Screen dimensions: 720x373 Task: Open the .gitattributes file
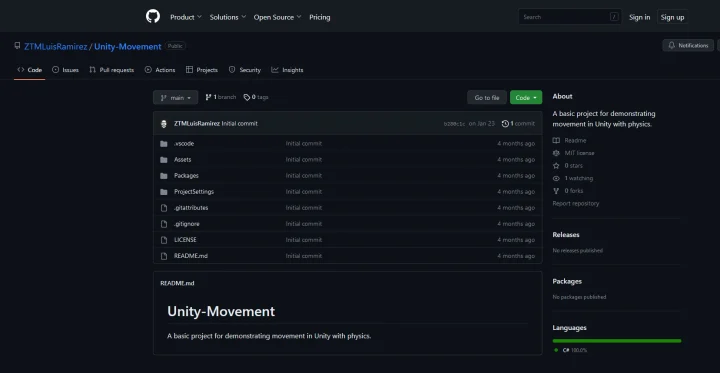pyautogui.click(x=191, y=208)
